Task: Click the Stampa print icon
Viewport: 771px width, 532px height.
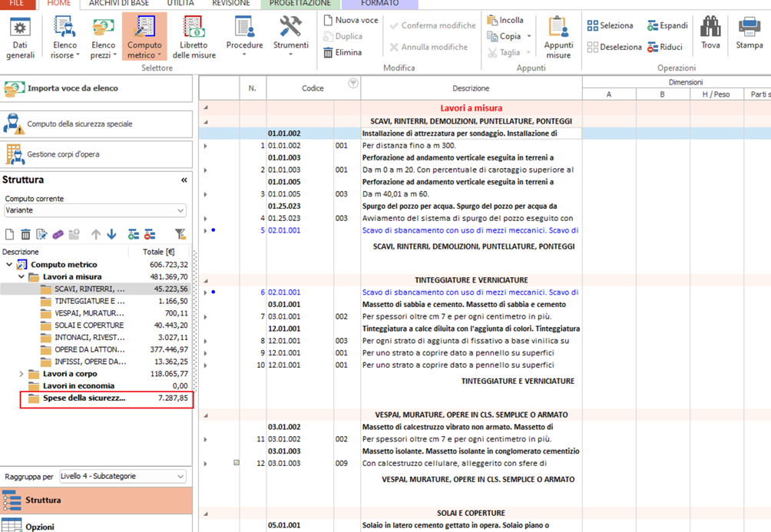Action: 749,34
